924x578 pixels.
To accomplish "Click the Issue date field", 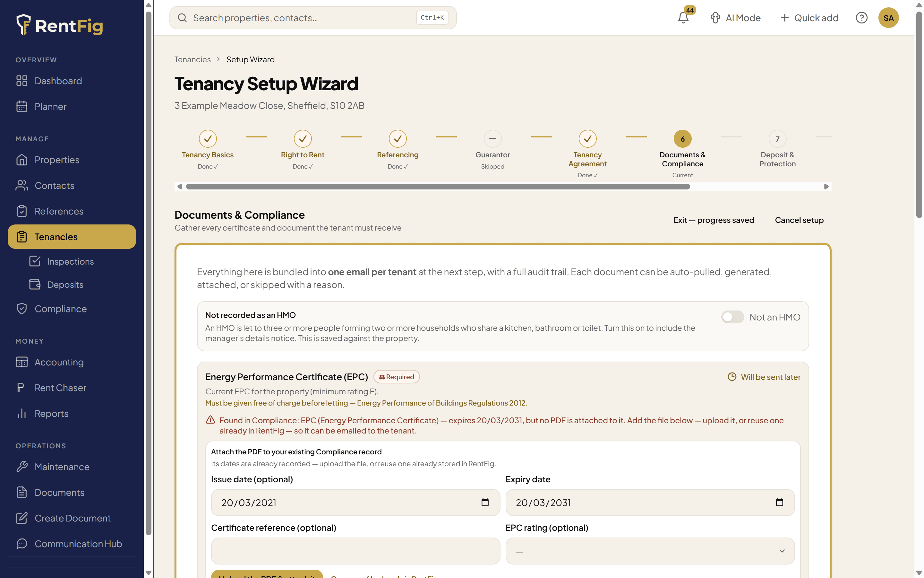I will tap(355, 502).
